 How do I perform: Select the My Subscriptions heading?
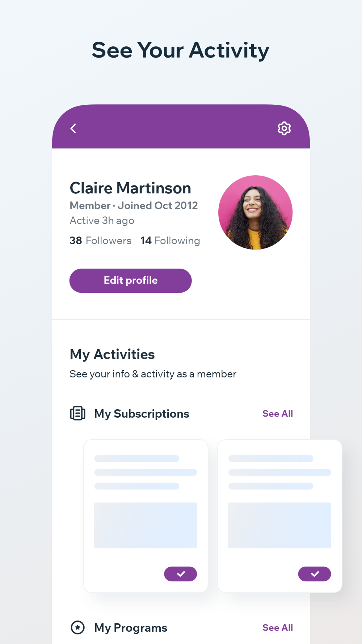[x=142, y=414]
